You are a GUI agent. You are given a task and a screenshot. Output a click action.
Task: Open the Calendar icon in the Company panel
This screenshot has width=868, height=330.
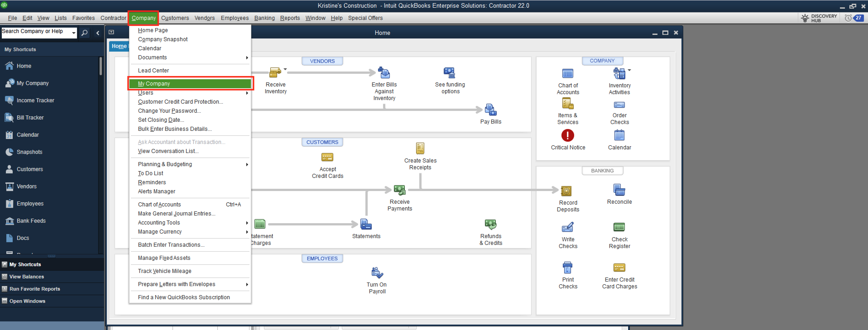[x=619, y=135]
